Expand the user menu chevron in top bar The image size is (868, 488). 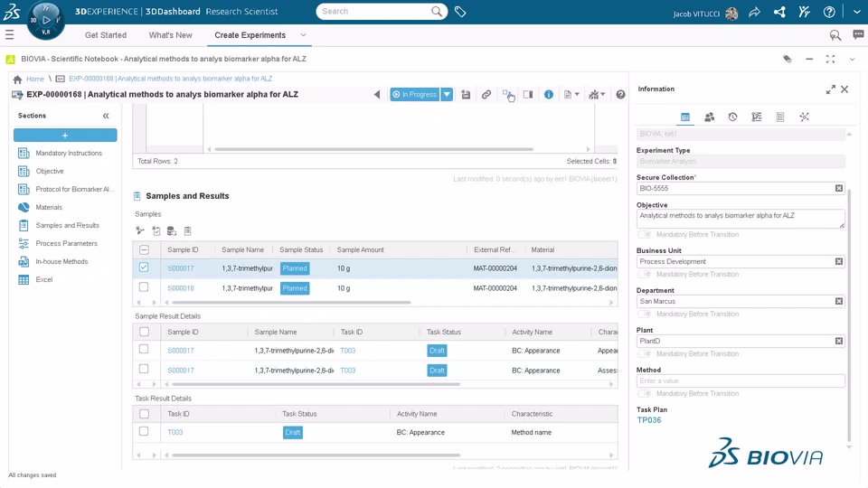click(x=856, y=12)
